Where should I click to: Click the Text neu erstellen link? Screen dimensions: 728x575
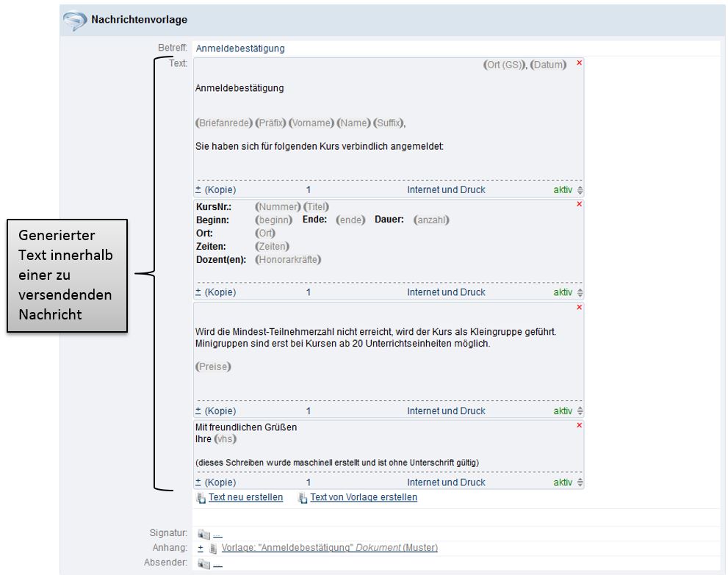click(x=245, y=497)
